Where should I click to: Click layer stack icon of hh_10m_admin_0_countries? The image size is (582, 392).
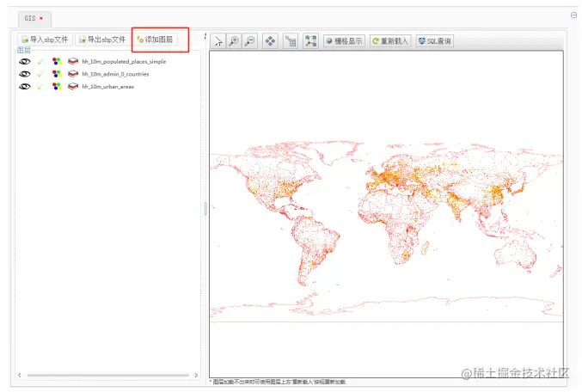click(73, 74)
